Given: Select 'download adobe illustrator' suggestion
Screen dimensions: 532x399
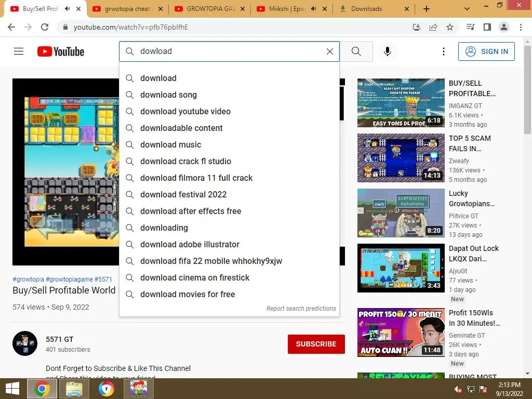Looking at the screenshot, I should [x=229, y=244].
